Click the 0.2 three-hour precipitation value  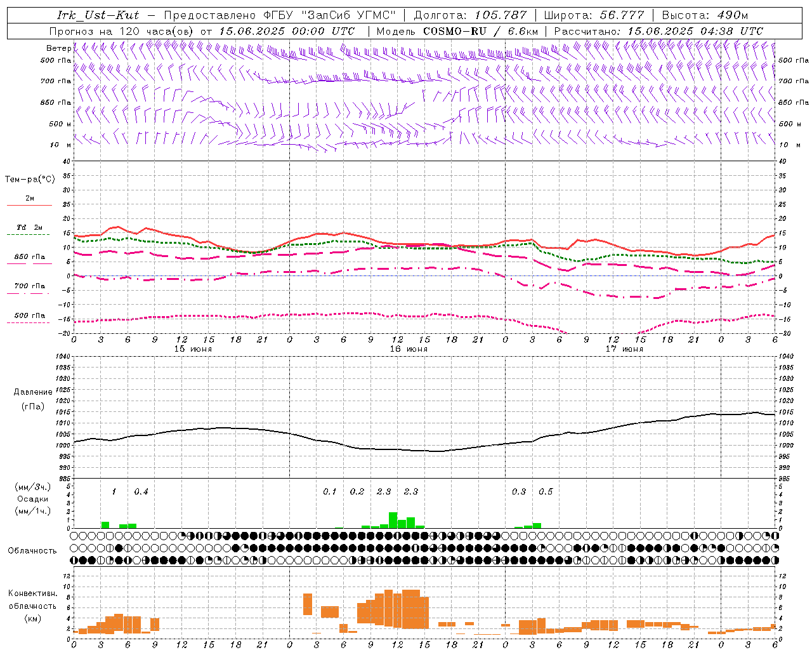tap(357, 492)
